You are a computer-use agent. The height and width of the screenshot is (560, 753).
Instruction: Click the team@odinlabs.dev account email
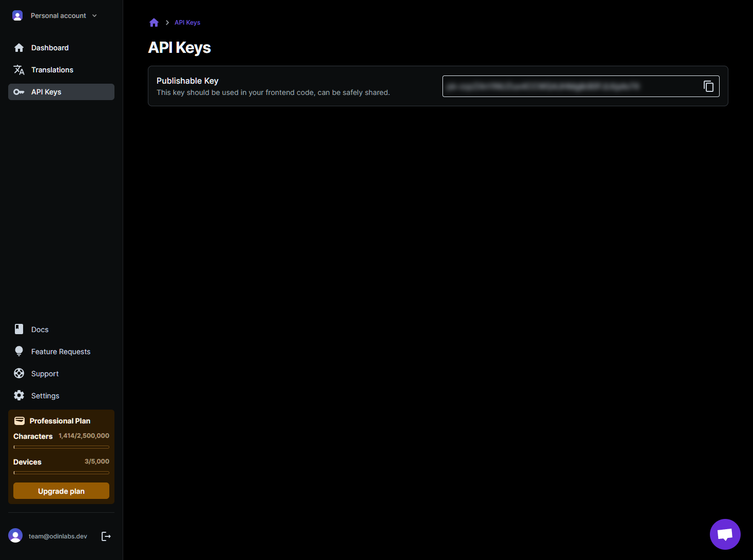click(x=57, y=536)
